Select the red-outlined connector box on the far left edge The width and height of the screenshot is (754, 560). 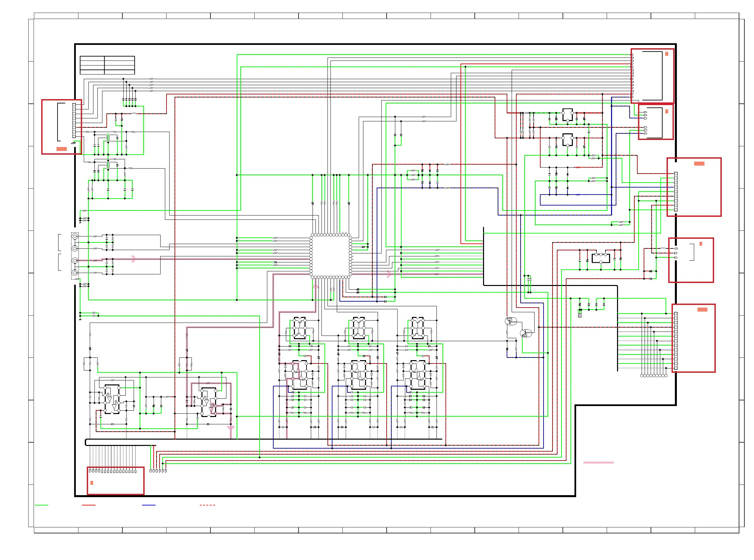(62, 127)
